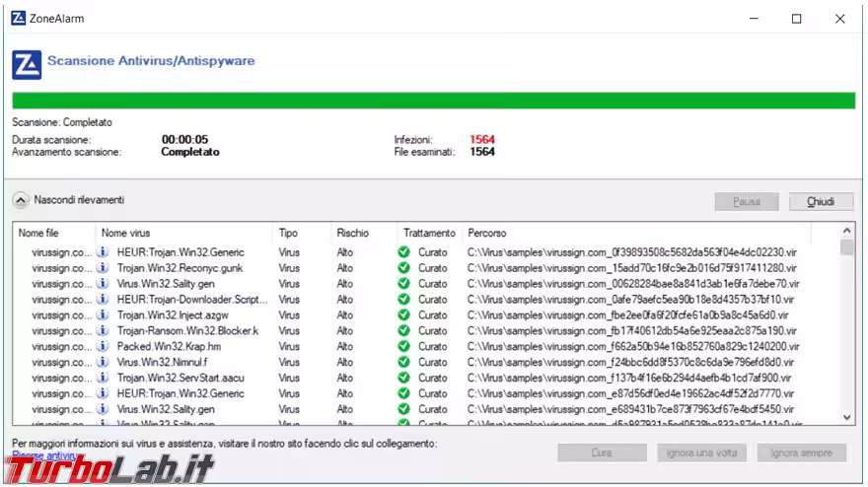Click scrollbar up arrow in results list
Screen dimensions: 868x487
(847, 231)
